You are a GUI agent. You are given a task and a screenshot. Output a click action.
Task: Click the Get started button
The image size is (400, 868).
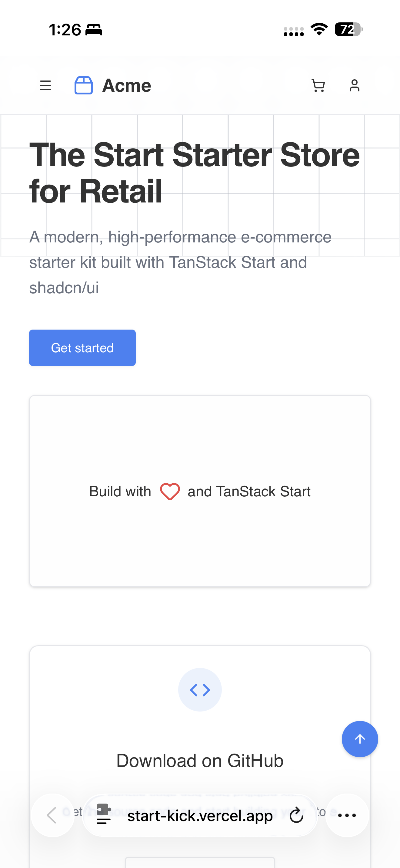tap(82, 347)
